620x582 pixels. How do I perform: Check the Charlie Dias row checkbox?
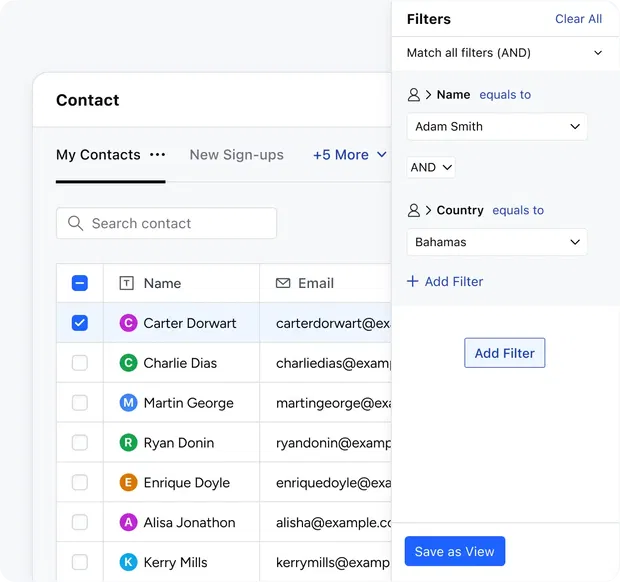[79, 363]
